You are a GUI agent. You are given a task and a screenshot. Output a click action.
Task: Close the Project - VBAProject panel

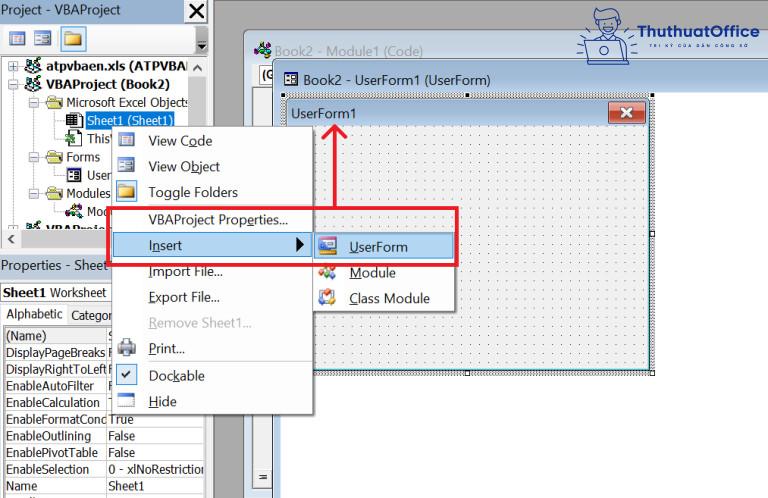[x=196, y=10]
